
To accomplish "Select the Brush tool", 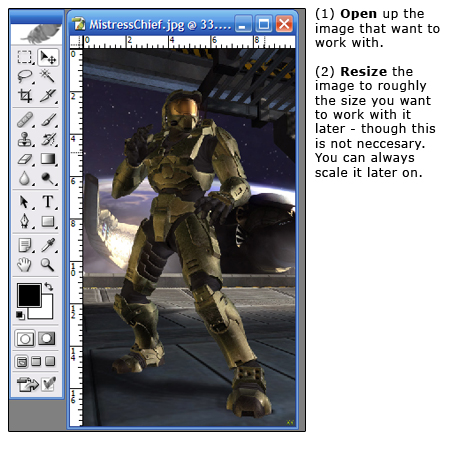I will [x=48, y=120].
